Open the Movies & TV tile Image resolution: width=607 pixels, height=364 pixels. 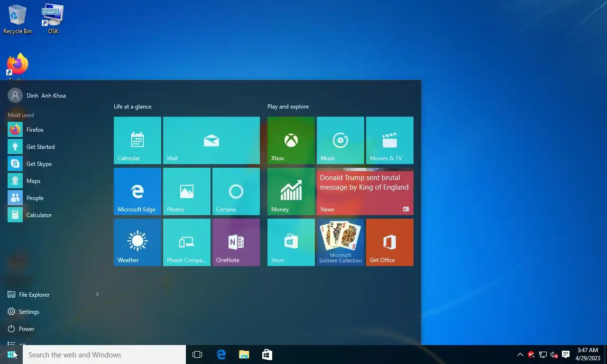[x=390, y=140]
